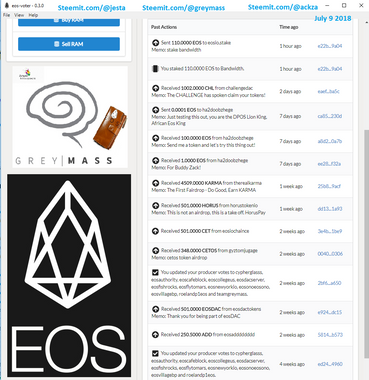Image resolution: width=369 pixels, height=380 pixels.
Task: Click the Past Actions column header
Action: (164, 27)
